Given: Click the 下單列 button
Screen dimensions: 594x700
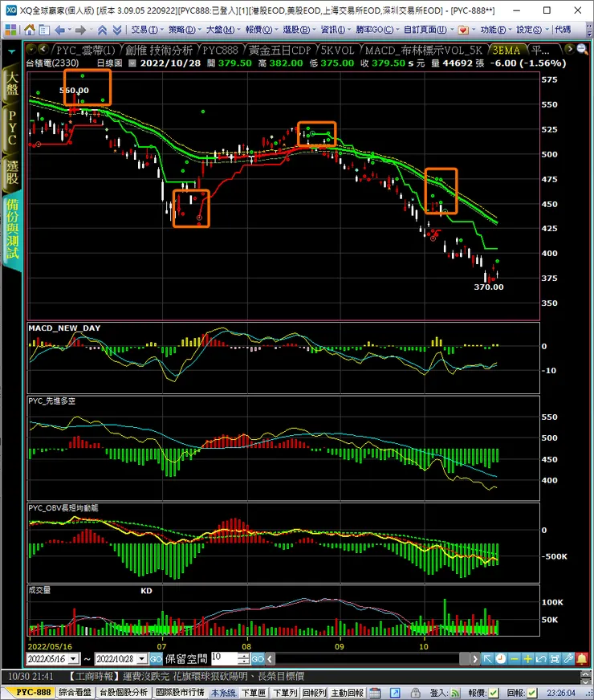Looking at the screenshot, I should 285,693.
